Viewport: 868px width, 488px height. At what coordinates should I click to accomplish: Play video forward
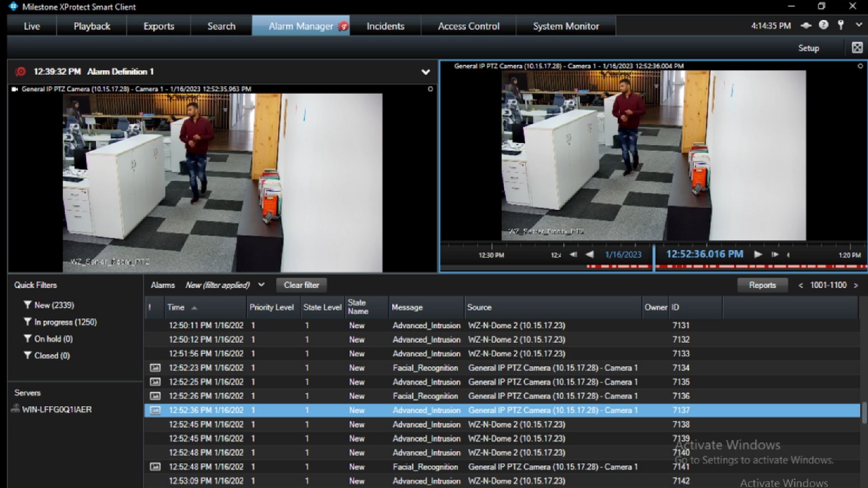[758, 254]
